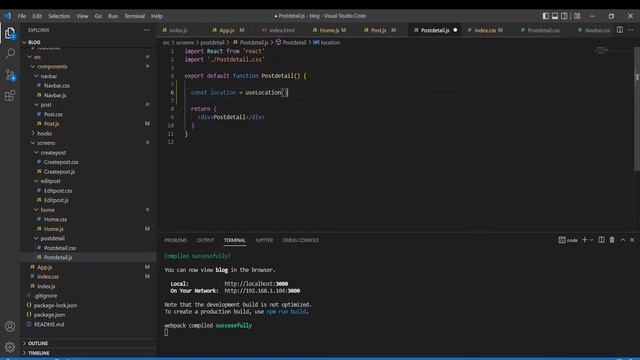640x360 pixels.
Task: Switch to Post.js editor tab
Action: [x=378, y=30]
